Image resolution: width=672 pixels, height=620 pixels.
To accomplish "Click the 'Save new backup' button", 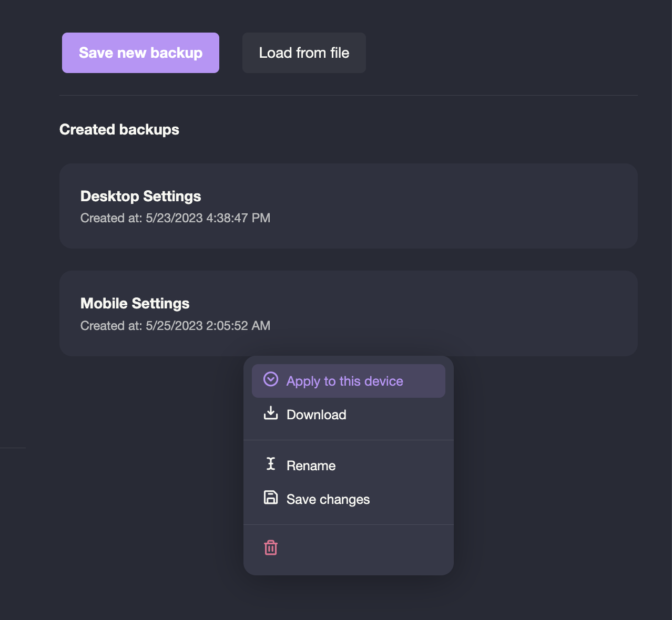I will click(x=140, y=53).
